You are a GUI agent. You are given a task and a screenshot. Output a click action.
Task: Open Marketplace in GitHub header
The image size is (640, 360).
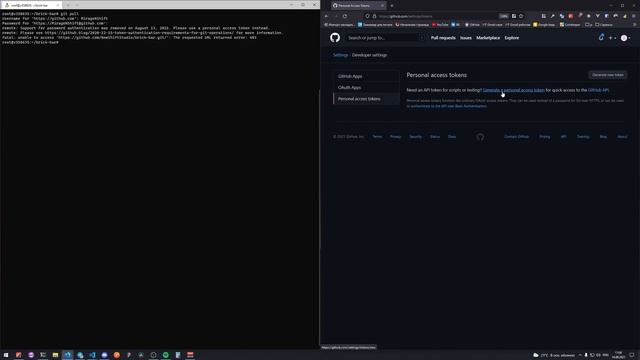click(x=488, y=38)
